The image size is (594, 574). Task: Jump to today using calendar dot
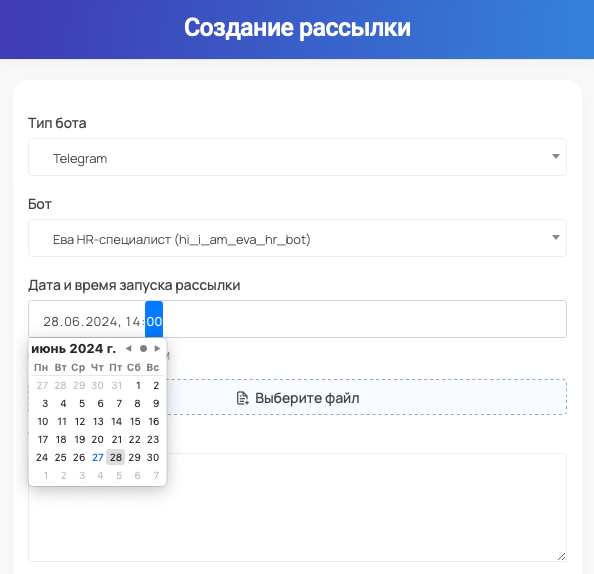pyautogui.click(x=143, y=349)
